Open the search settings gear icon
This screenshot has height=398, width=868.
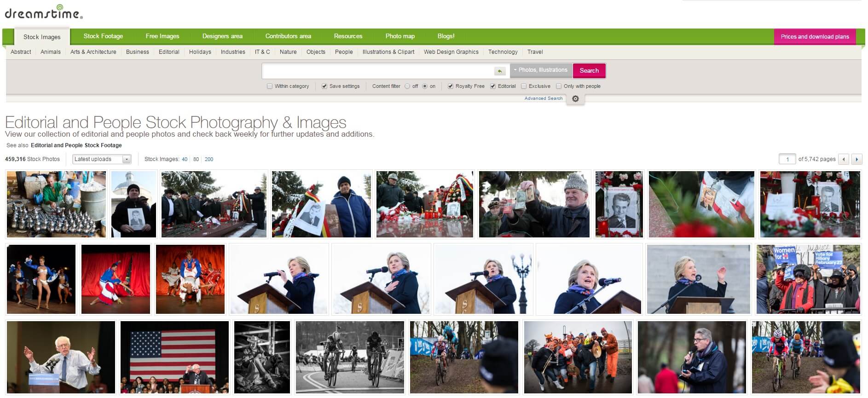click(x=575, y=99)
